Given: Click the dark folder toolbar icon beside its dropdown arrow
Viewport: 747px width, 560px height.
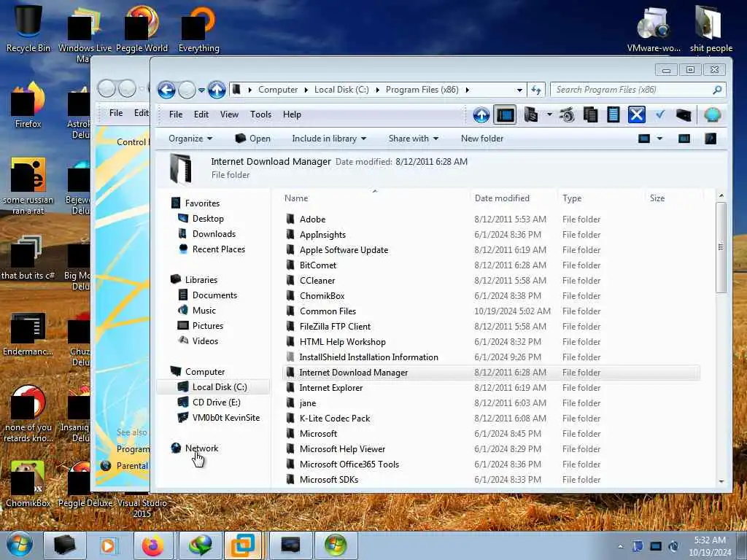Looking at the screenshot, I should tap(531, 114).
